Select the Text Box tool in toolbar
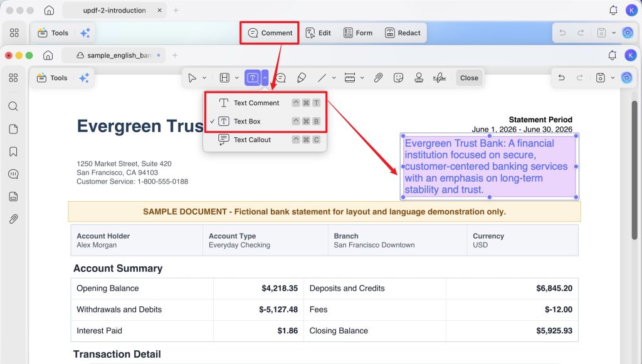The height and width of the screenshot is (364, 642). (x=252, y=78)
